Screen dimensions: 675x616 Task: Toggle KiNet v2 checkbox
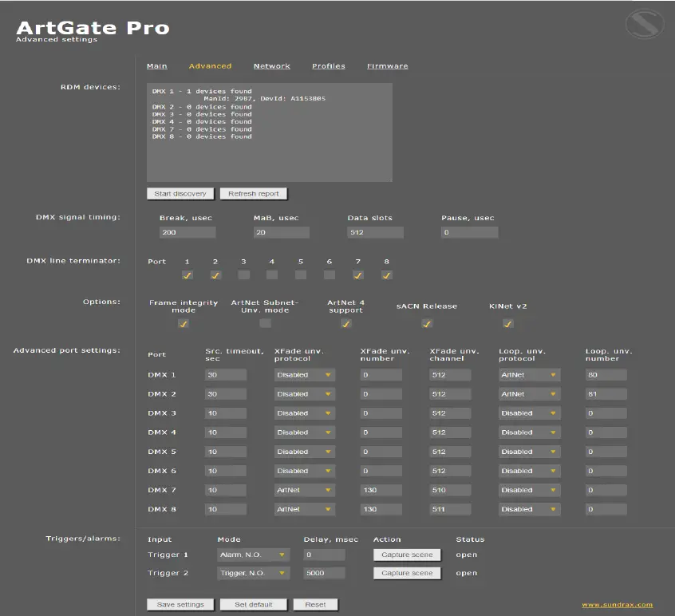[508, 324]
